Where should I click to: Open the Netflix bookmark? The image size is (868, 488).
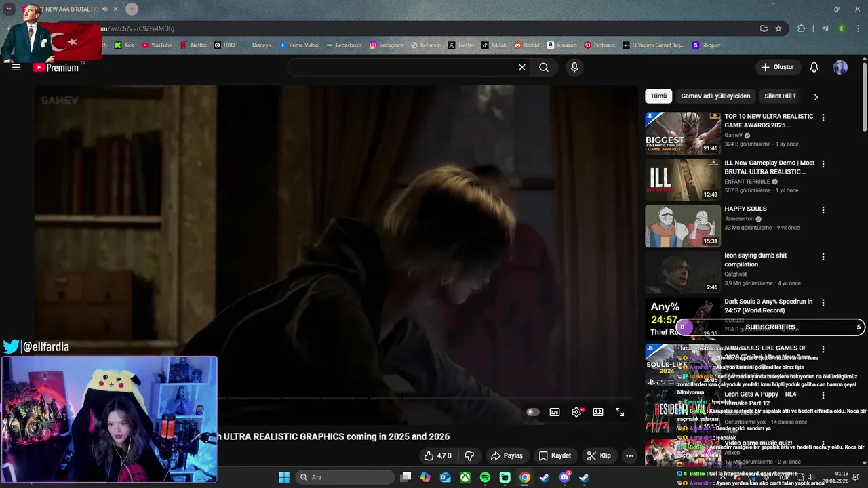click(193, 45)
